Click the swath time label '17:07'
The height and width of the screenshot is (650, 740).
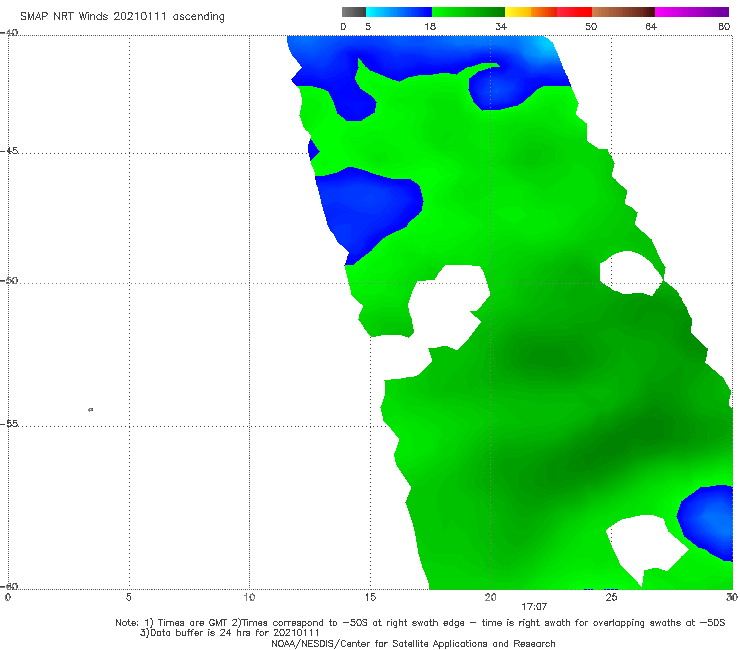coord(534,607)
